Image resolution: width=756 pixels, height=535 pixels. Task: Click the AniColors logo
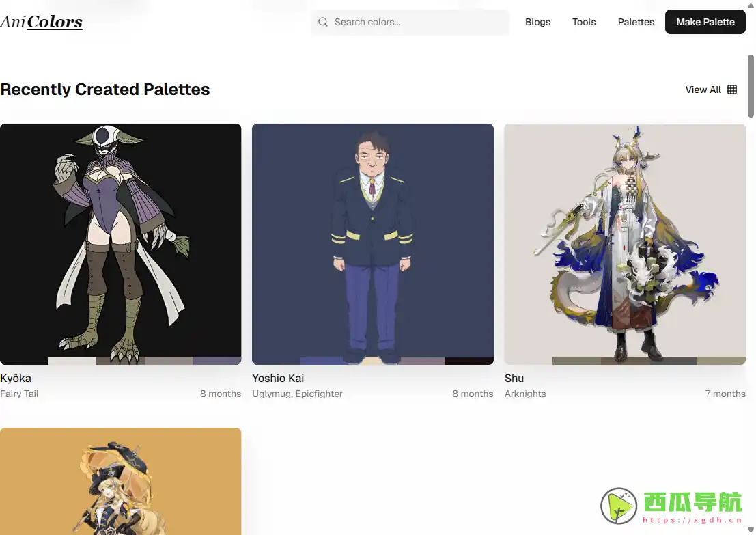pos(42,22)
